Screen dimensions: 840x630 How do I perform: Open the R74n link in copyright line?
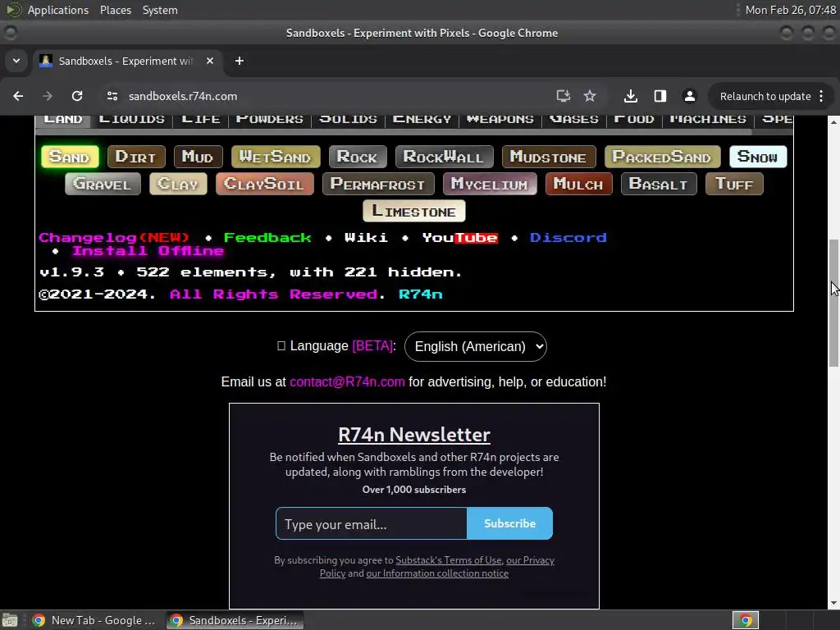click(421, 294)
